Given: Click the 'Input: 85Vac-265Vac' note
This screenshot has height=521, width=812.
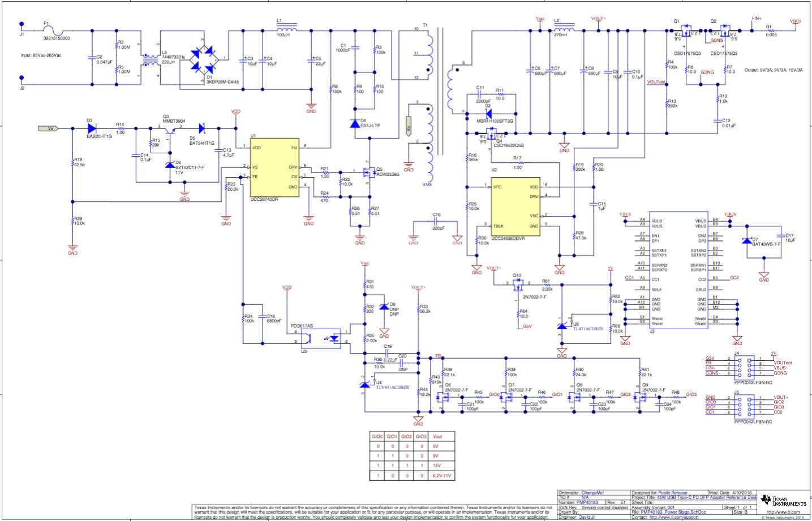Looking at the screenshot, I should point(41,55).
